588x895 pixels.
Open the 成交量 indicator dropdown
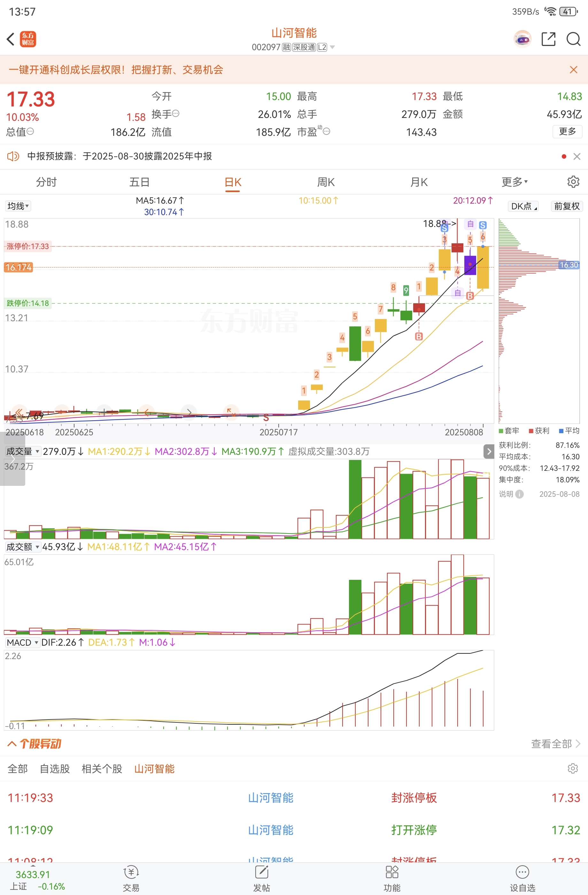pos(23,451)
